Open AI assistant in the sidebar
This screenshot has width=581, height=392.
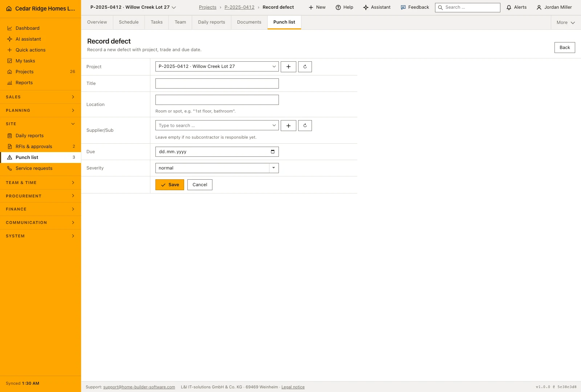41,39
